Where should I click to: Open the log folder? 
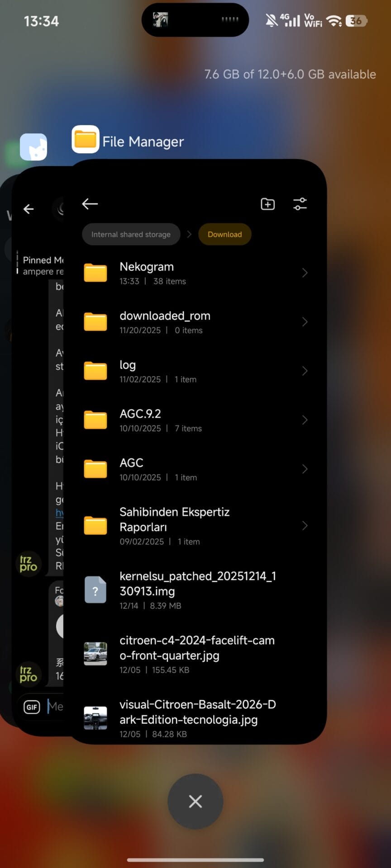128,365
